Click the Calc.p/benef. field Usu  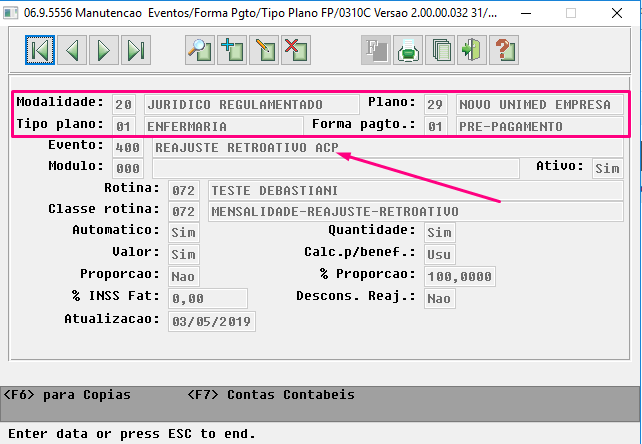tap(440, 254)
